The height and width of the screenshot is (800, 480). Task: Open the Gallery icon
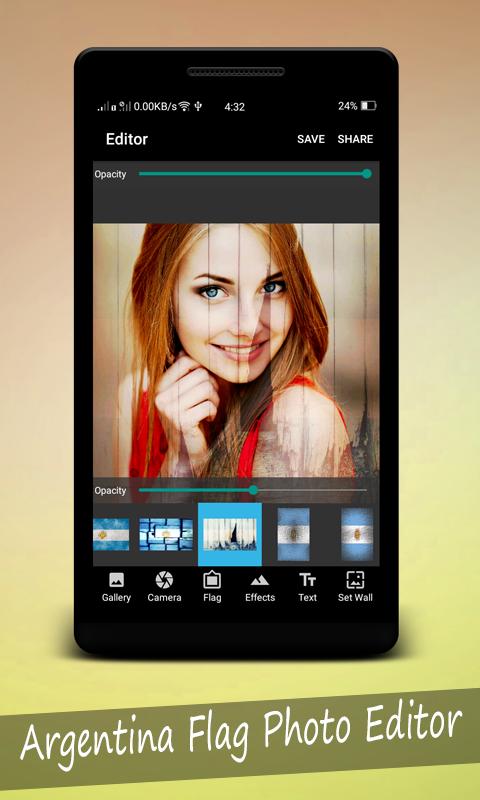(116, 580)
